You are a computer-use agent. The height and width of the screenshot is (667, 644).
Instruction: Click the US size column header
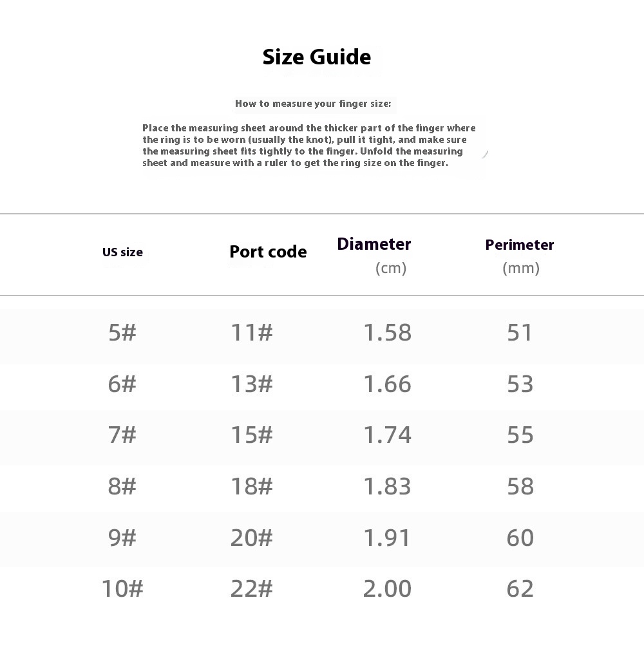[x=122, y=252]
